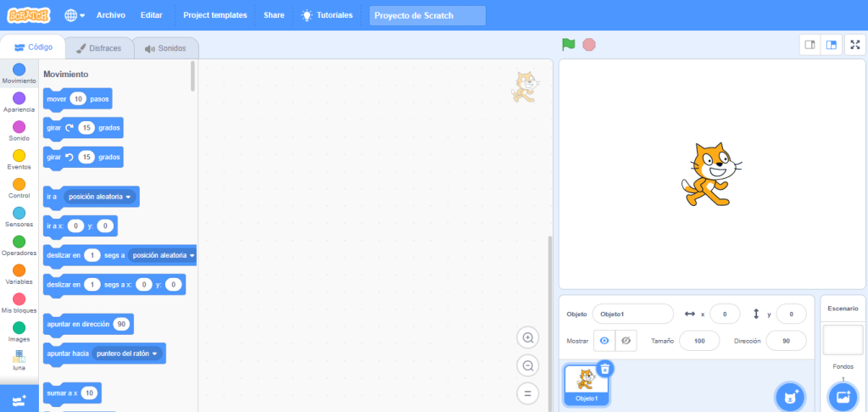Hide the sprite with crossed eye icon
The width and height of the screenshot is (868, 412).
[626, 340]
